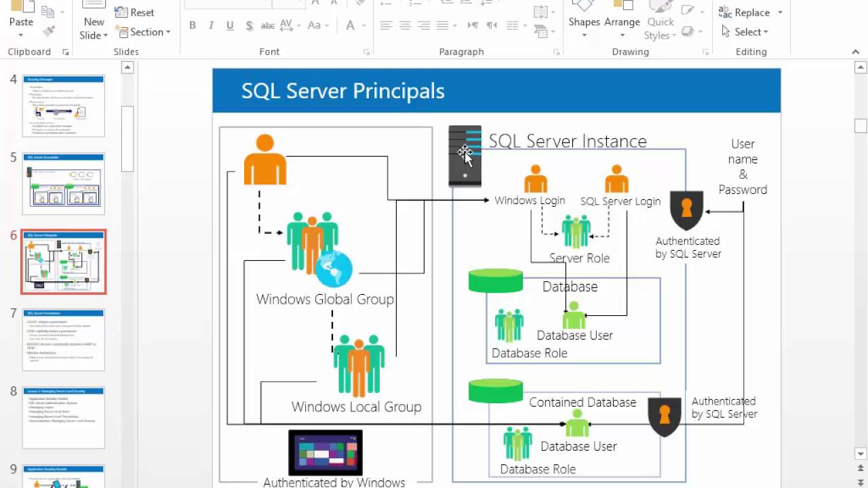Toggle Strikethrough text
The image size is (868, 488).
tap(268, 26)
